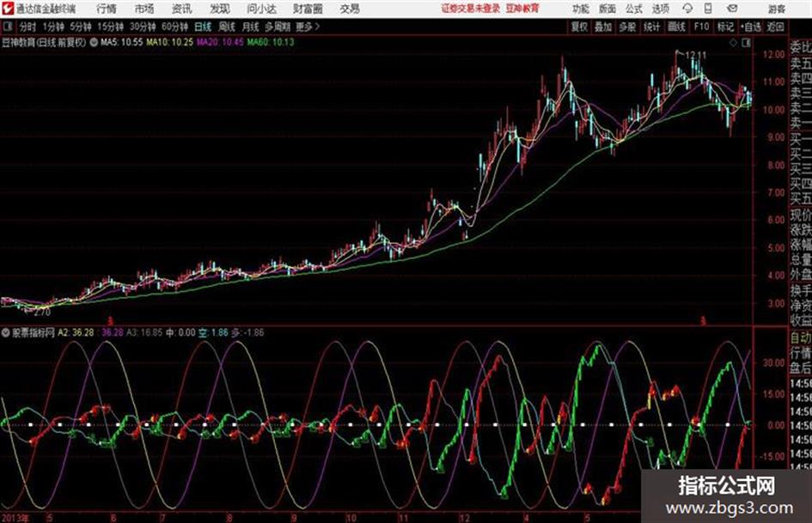Screen dimensions: 812x523
Task: Click the 自动 label in the sidebar
Action: click(801, 338)
